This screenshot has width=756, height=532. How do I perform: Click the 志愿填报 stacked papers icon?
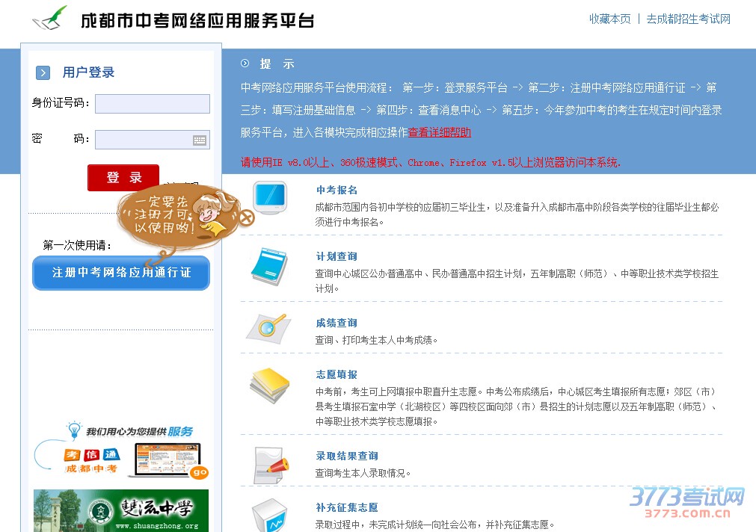(x=269, y=385)
